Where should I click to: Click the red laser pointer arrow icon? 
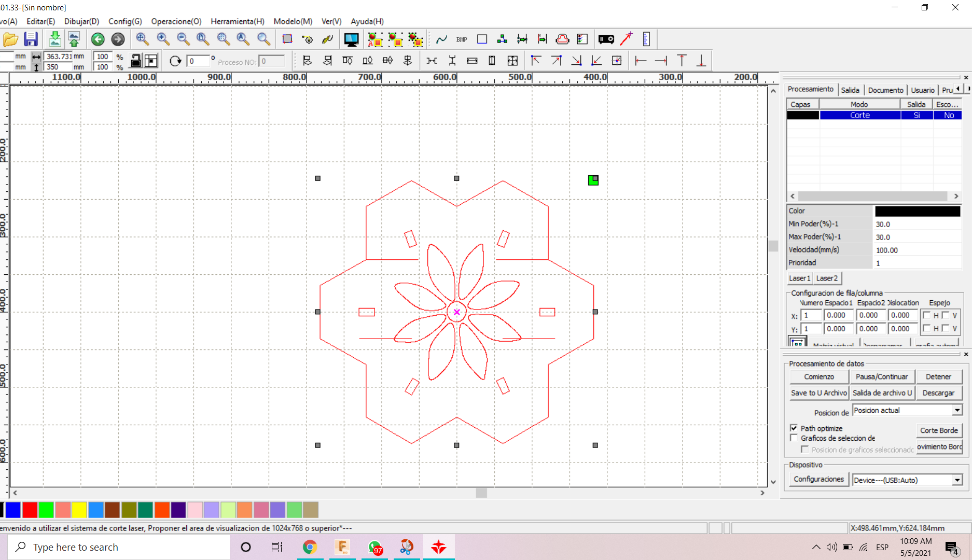point(627,39)
